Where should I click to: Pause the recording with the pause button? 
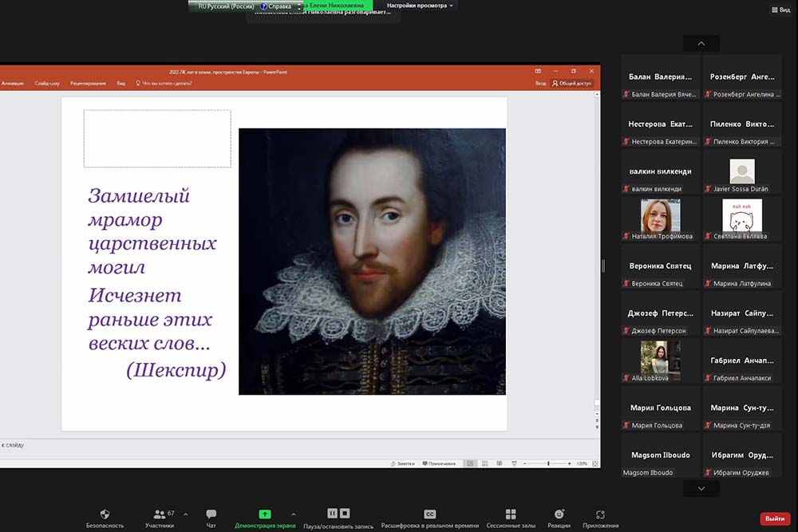pos(332,513)
